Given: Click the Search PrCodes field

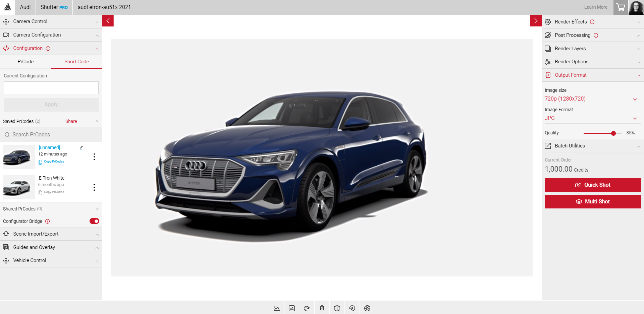Looking at the screenshot, I should click(x=51, y=135).
